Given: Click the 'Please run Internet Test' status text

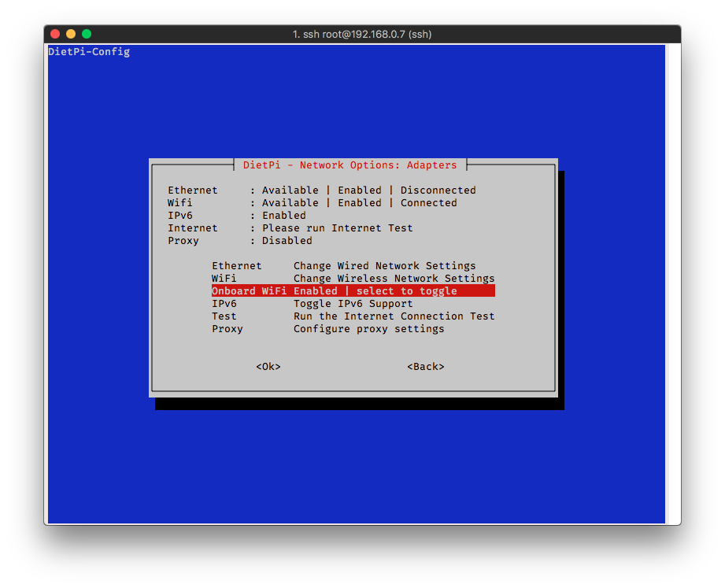Looking at the screenshot, I should click(338, 228).
